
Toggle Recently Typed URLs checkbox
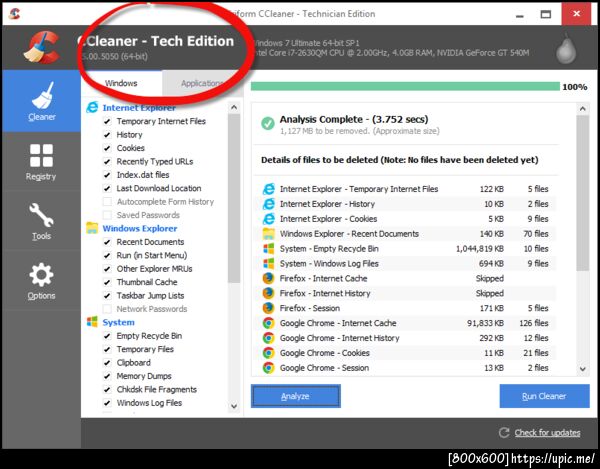tap(107, 161)
